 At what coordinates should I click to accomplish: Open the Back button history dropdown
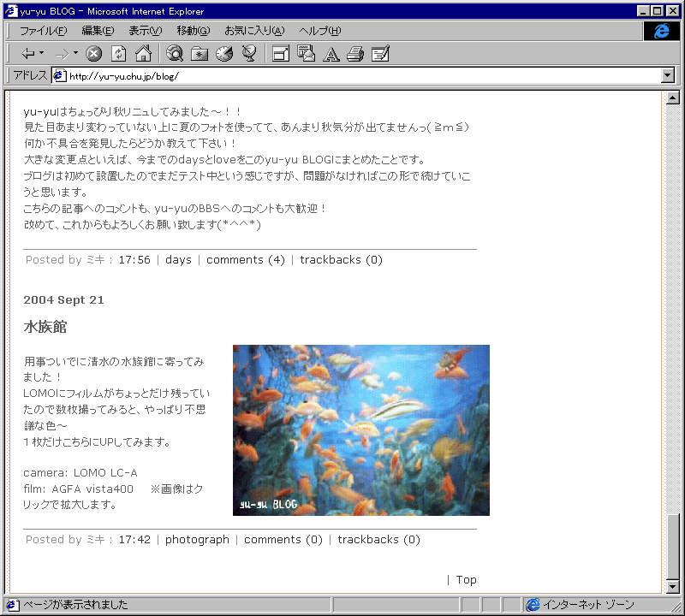point(41,53)
